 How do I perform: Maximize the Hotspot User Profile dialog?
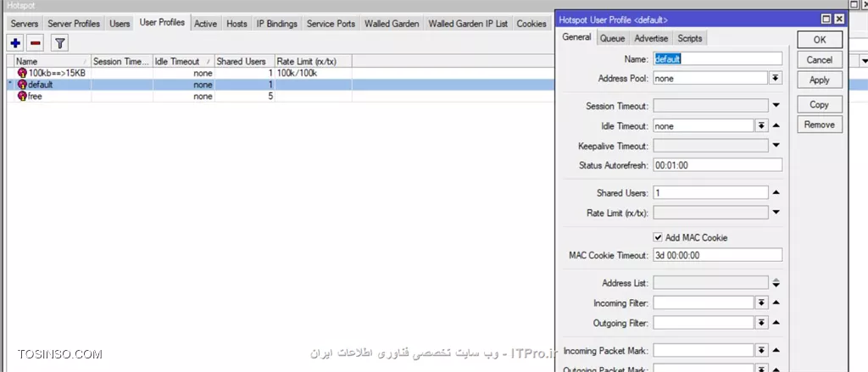coord(826,19)
